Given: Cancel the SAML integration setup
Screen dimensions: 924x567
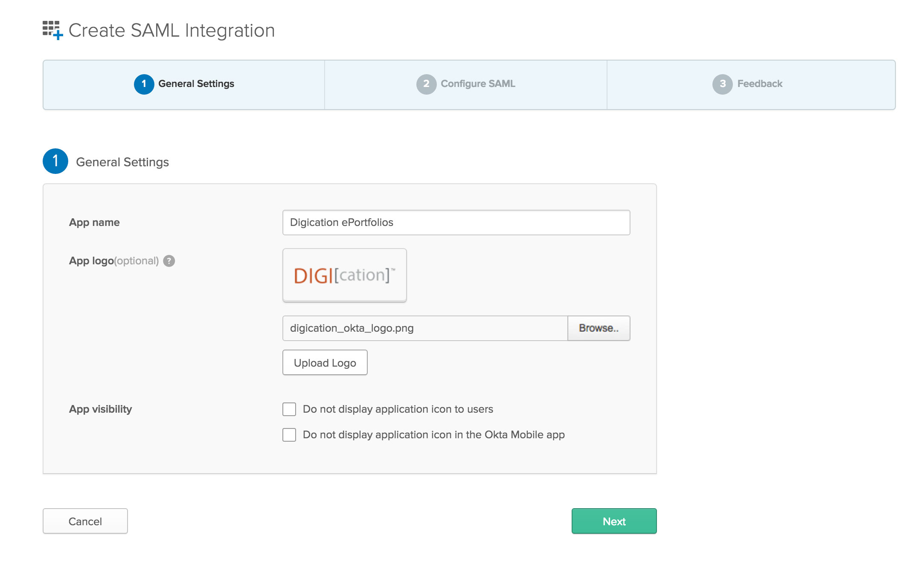Looking at the screenshot, I should pos(85,521).
